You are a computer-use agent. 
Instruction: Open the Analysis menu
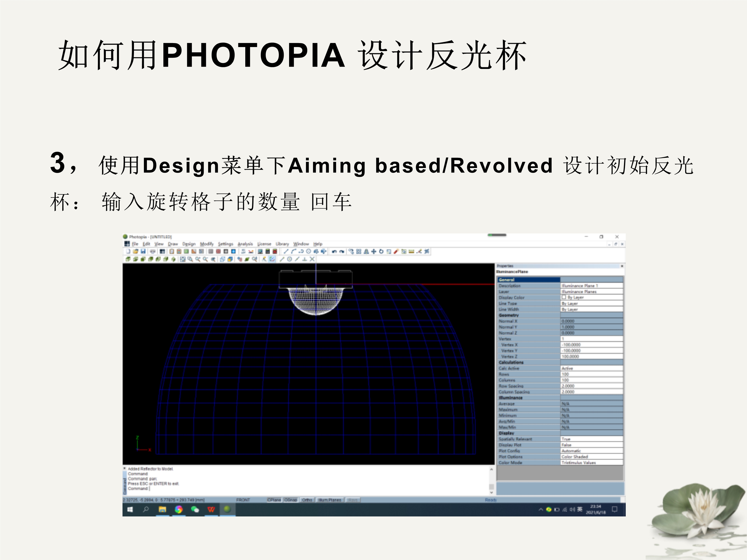pyautogui.click(x=245, y=244)
